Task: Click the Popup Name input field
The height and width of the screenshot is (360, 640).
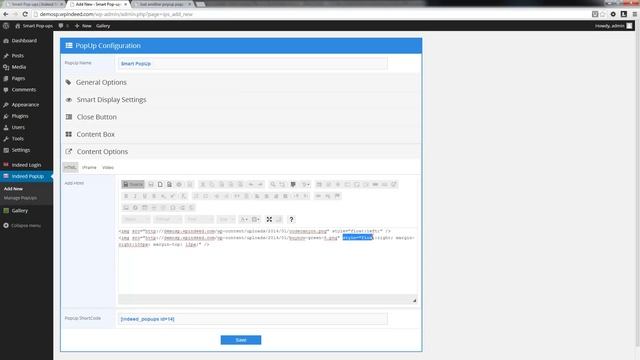Action: (x=253, y=64)
